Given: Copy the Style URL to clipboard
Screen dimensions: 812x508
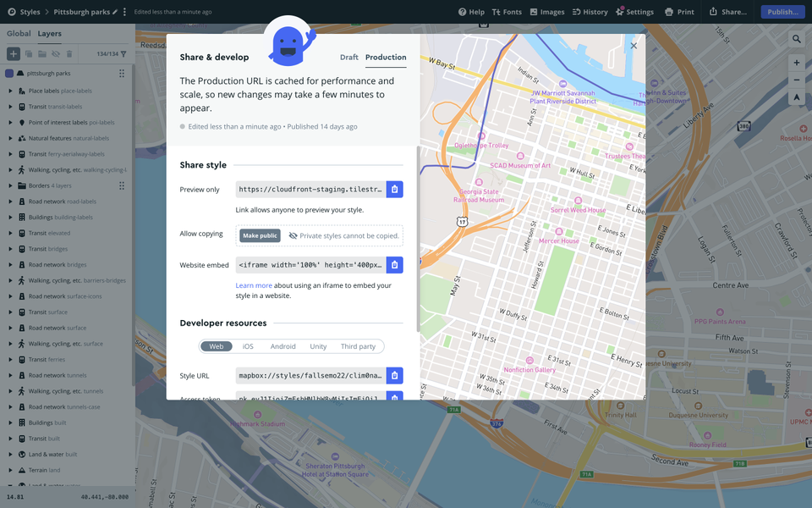Looking at the screenshot, I should click(x=394, y=375).
